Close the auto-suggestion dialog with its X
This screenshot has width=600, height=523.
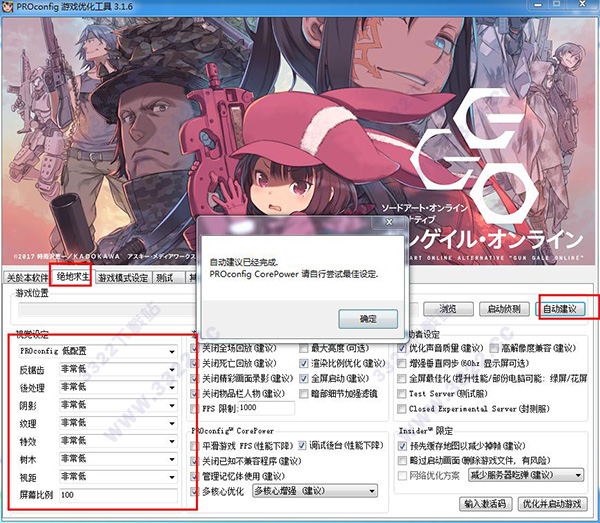[x=389, y=222]
